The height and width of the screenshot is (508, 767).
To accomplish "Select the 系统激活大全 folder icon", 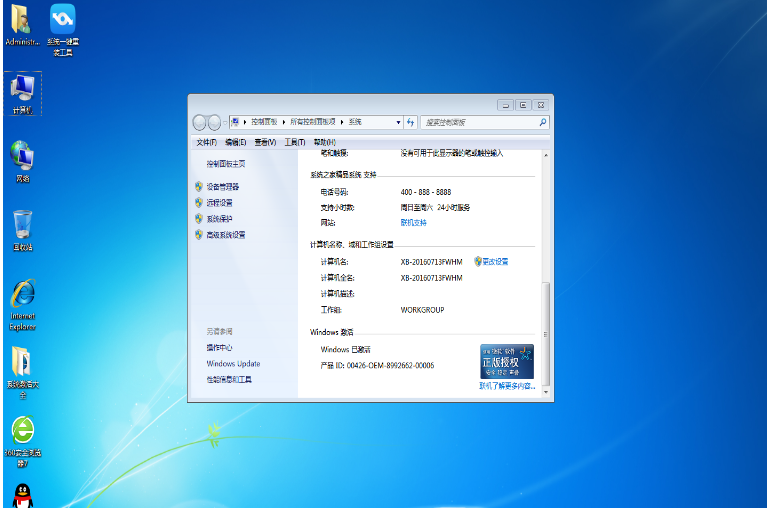I will tap(23, 373).
